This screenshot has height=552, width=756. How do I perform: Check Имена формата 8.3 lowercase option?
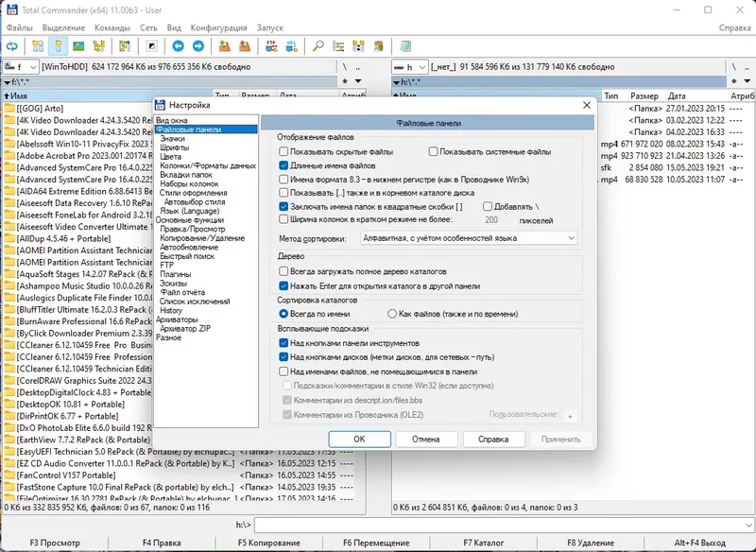point(283,180)
